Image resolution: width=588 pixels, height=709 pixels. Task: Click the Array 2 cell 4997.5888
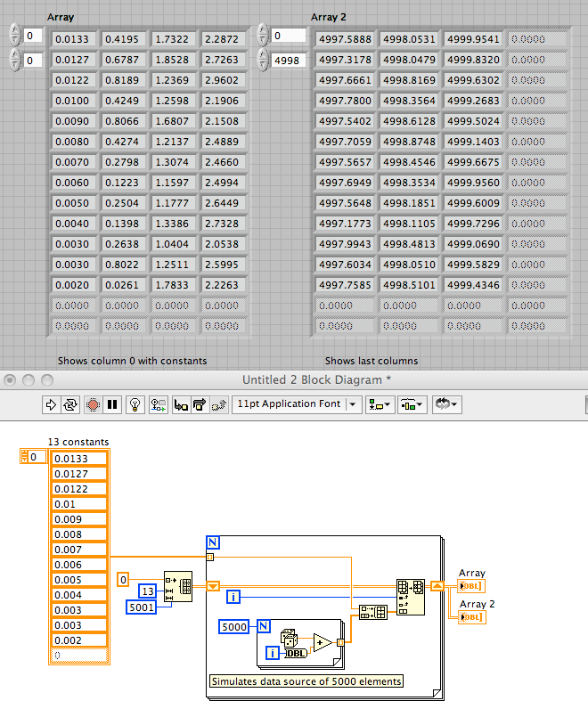click(x=345, y=39)
